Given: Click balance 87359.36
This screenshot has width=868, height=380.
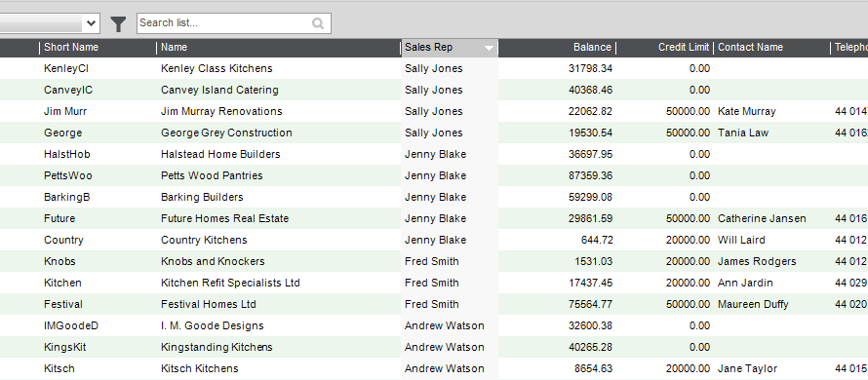Looking at the screenshot, I should tap(590, 176).
